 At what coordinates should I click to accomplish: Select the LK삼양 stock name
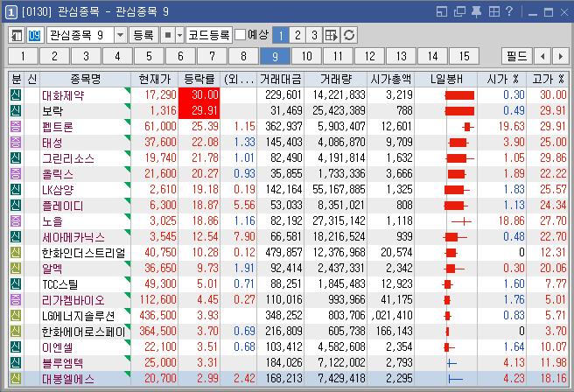click(58, 190)
